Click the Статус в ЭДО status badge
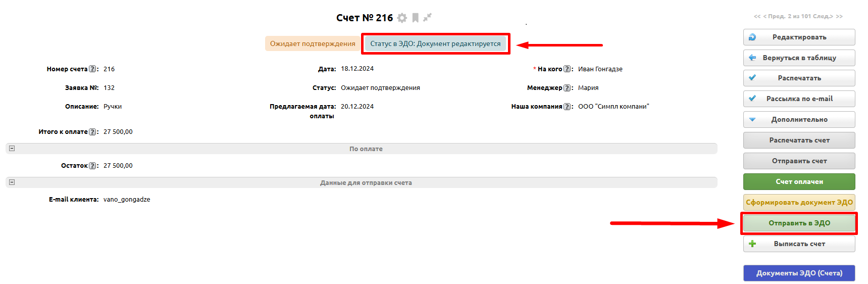 coord(435,44)
